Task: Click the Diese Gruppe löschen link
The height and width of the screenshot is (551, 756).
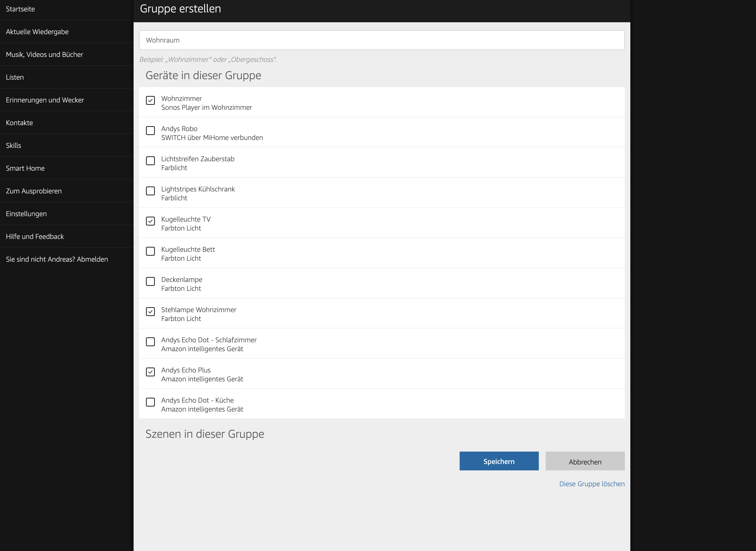Action: click(591, 484)
